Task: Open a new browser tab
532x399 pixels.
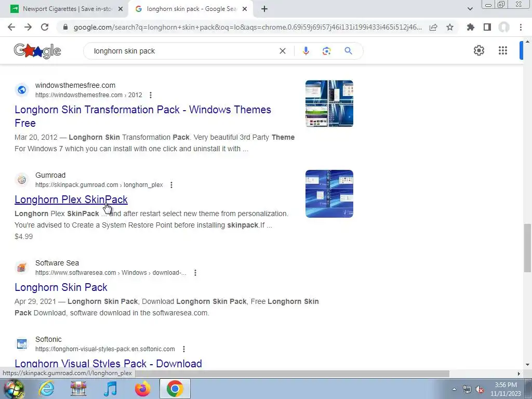Action: [264, 9]
